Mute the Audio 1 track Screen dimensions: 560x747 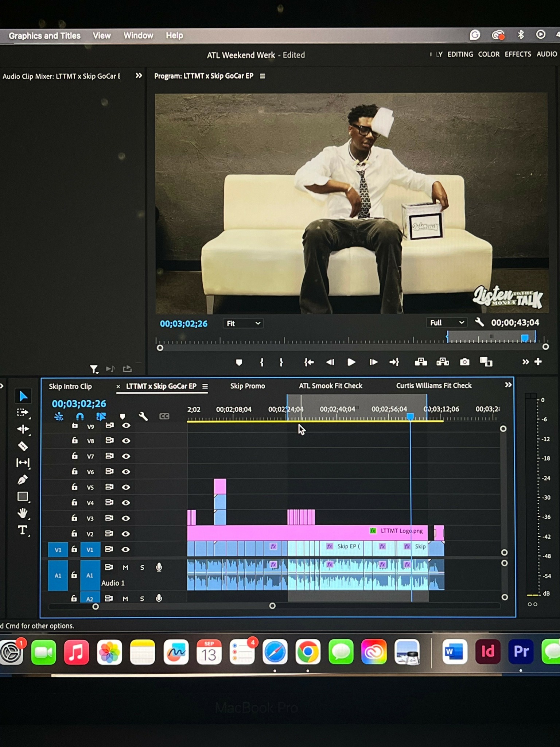pyautogui.click(x=125, y=568)
